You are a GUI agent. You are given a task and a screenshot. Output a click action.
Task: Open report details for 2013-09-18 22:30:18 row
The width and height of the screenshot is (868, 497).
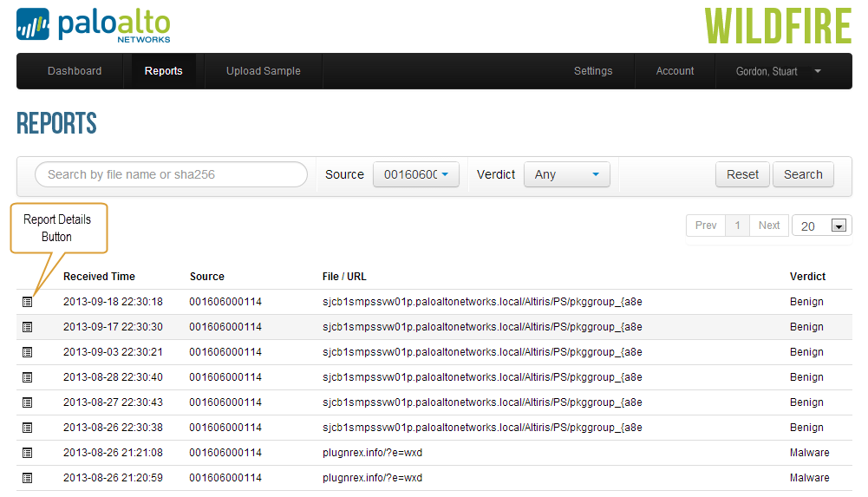[27, 302]
